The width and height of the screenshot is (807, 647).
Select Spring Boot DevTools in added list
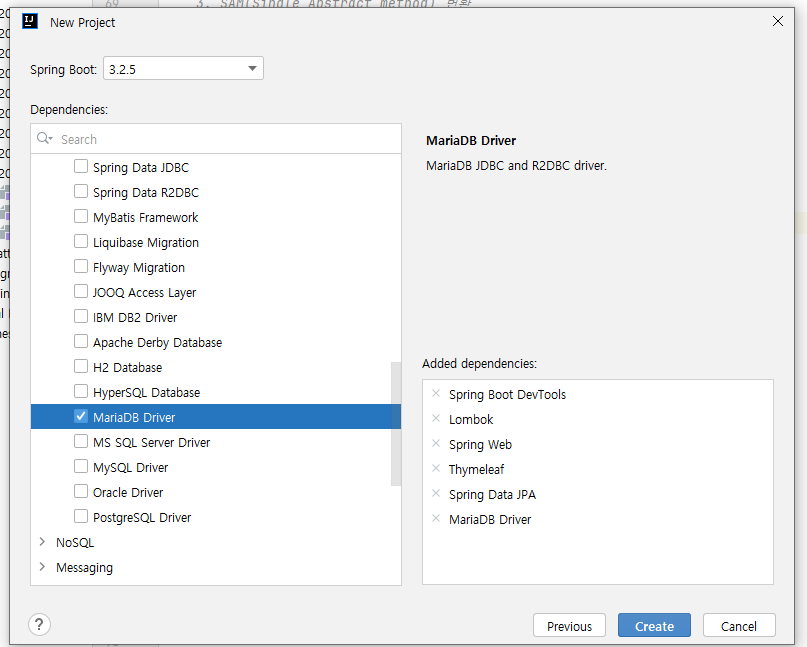[x=507, y=395]
